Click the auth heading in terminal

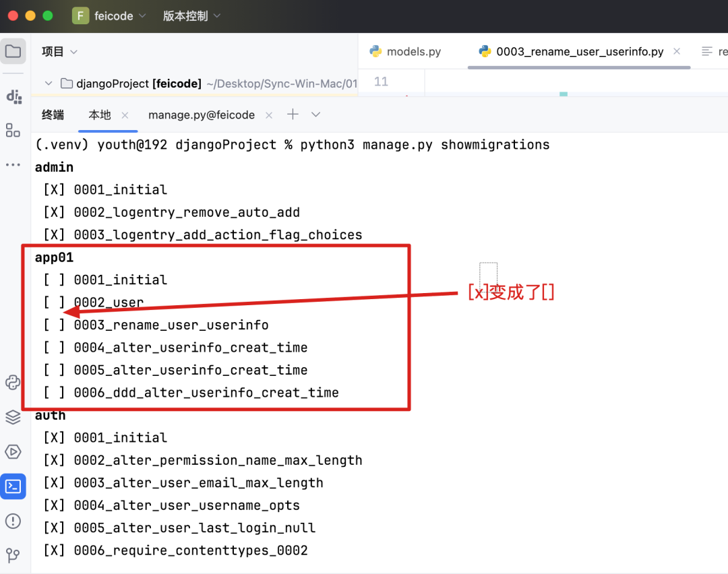pos(50,415)
